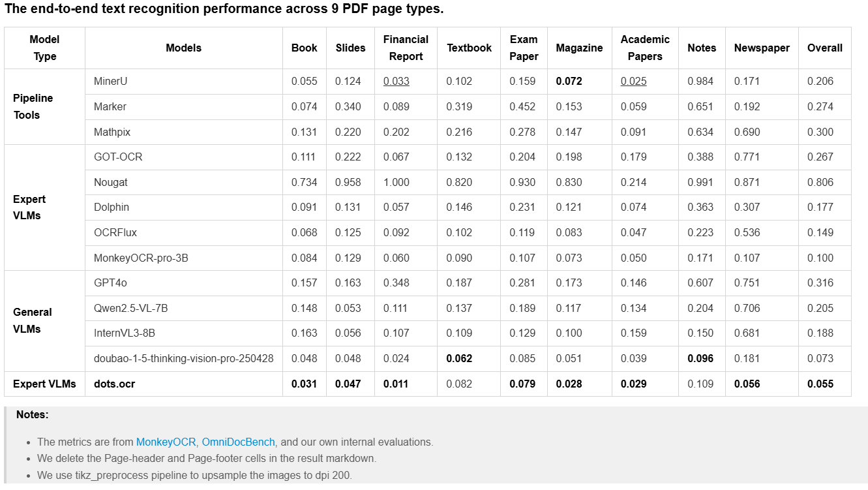868x490 pixels.
Task: Select the "General VLMs" group cell
Action: coord(33,320)
